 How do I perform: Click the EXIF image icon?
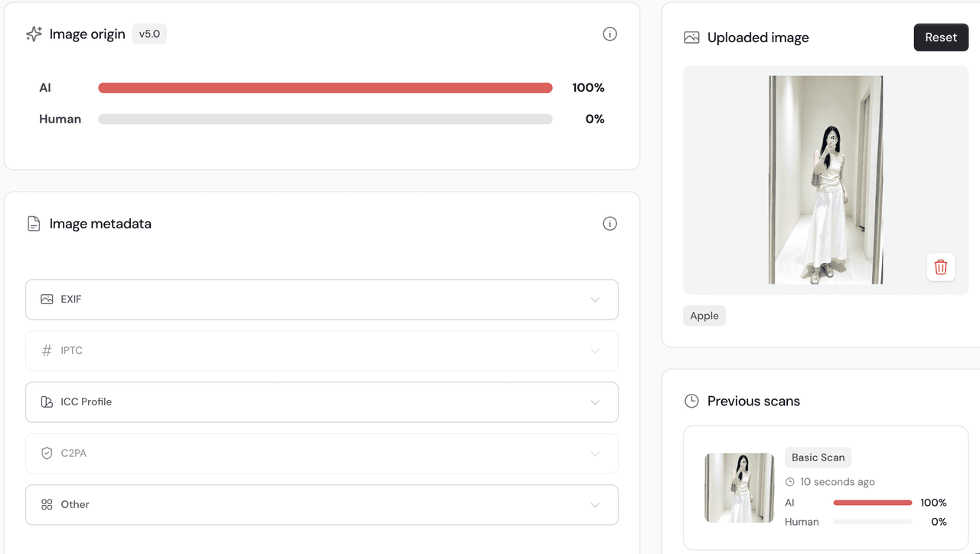point(47,300)
